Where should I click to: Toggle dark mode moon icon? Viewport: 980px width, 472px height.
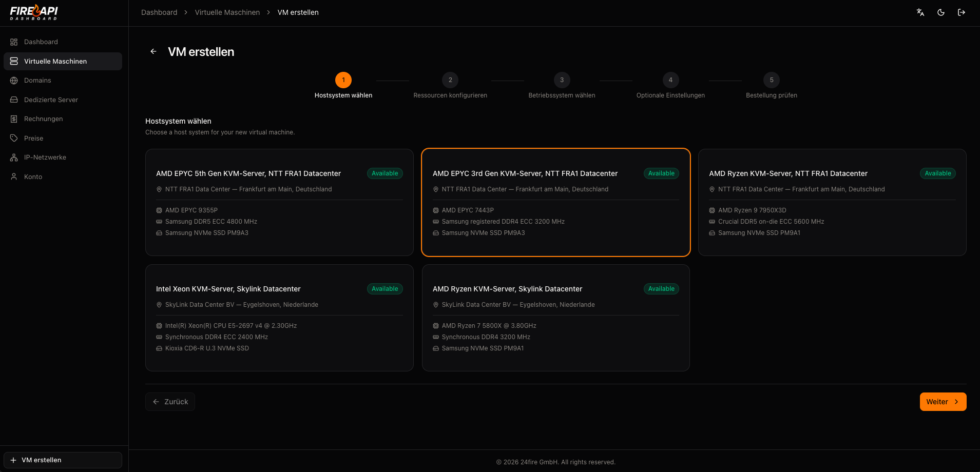click(x=941, y=12)
